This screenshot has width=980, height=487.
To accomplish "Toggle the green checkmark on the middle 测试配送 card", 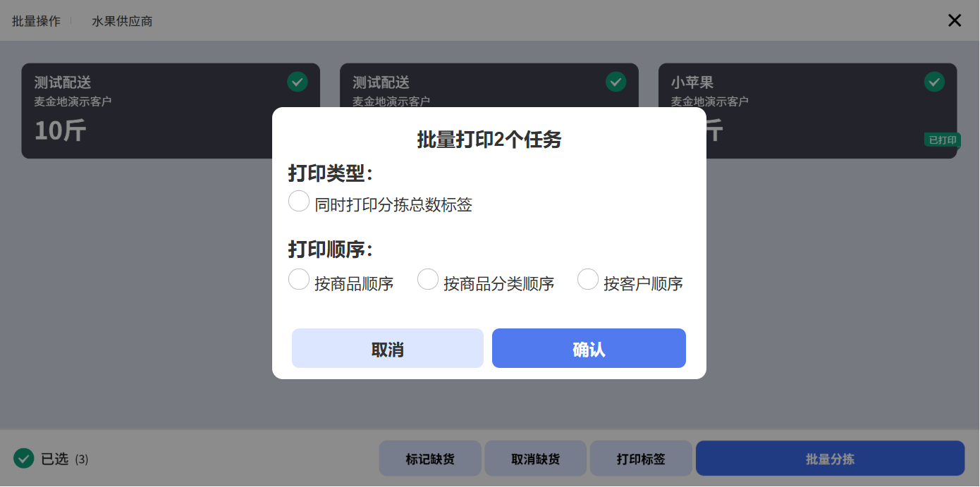I will 616,82.
